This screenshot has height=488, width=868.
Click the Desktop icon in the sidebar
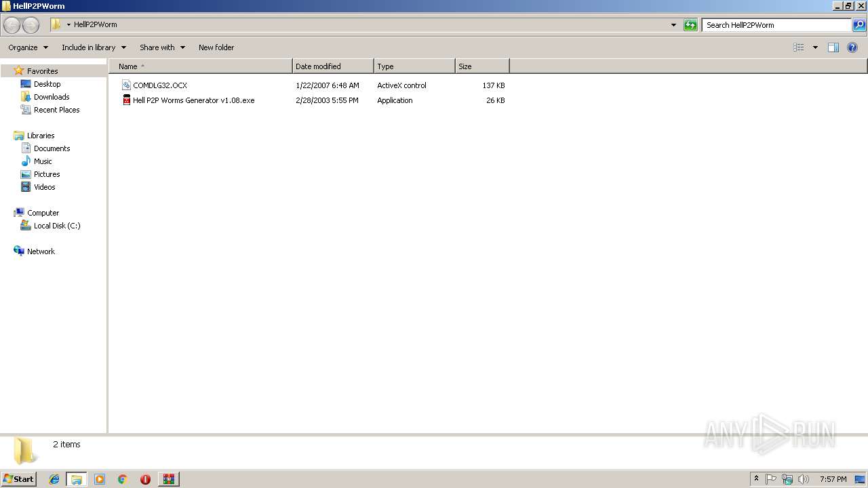[x=26, y=84]
